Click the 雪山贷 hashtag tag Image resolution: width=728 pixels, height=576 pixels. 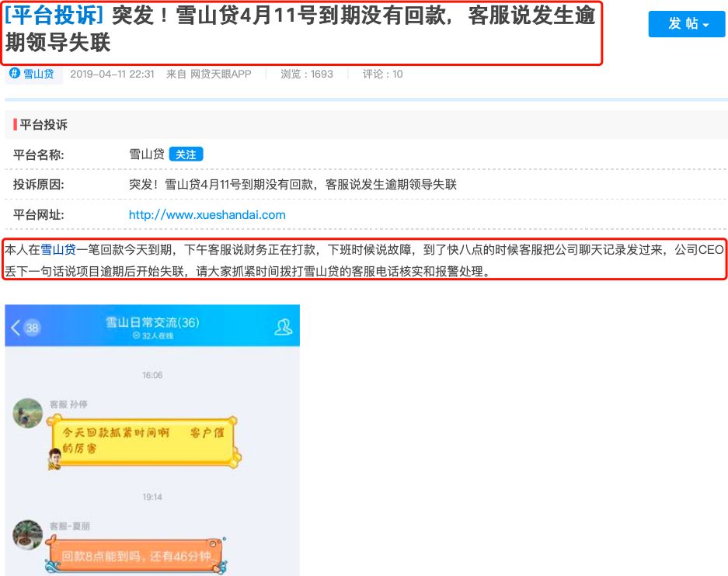tap(33, 74)
